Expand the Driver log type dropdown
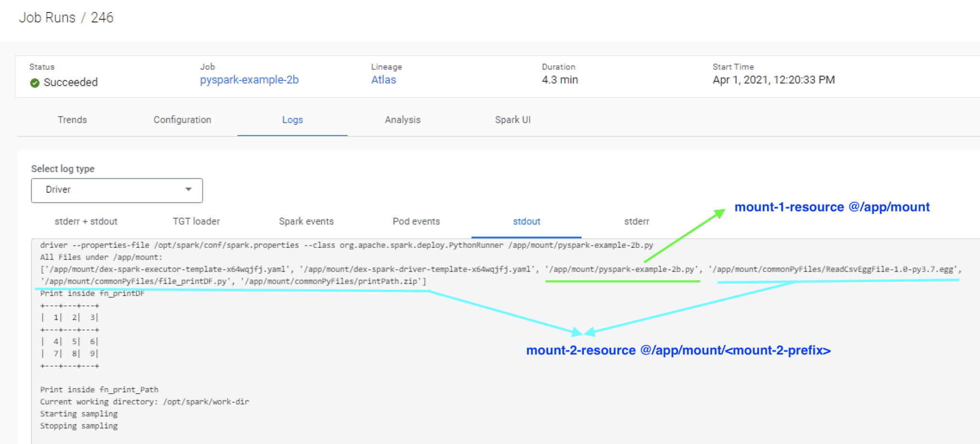Image resolution: width=980 pixels, height=444 pixels. 116,190
